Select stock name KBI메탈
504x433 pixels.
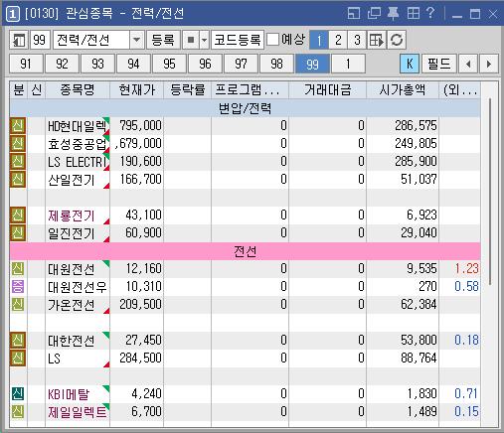coord(69,394)
